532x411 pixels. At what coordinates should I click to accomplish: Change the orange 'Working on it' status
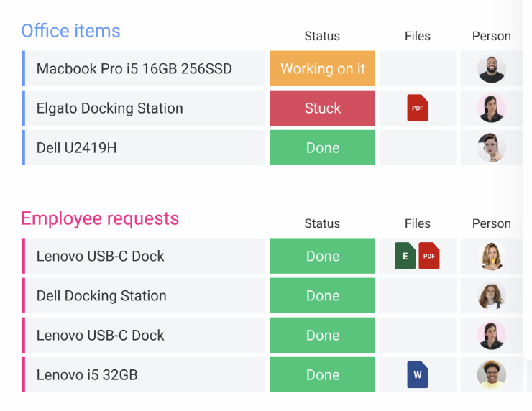point(322,69)
